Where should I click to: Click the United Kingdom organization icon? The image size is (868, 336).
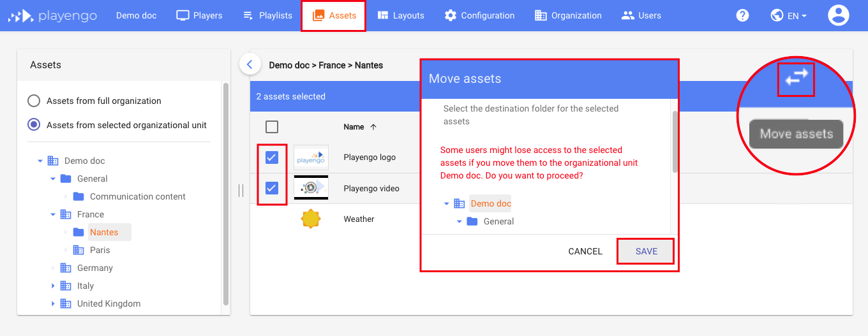click(x=66, y=303)
